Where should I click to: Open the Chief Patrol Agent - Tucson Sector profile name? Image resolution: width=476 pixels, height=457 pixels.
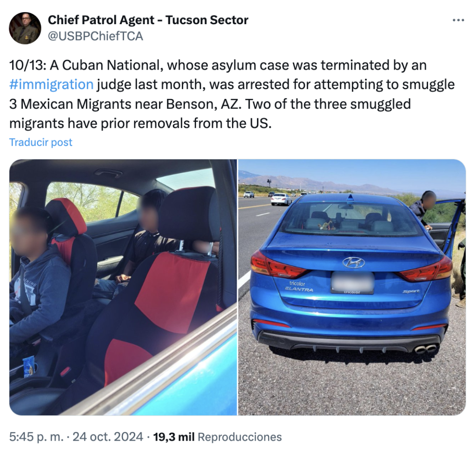[148, 20]
